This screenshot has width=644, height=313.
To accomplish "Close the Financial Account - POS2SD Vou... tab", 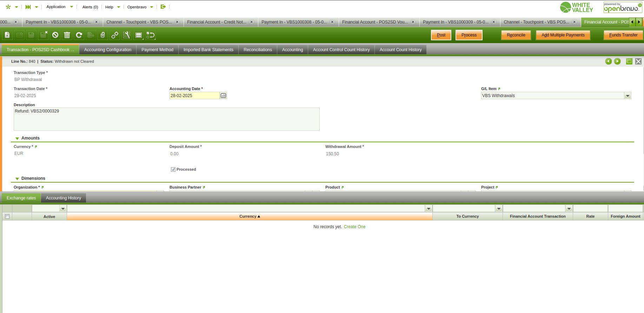I will click(x=413, y=22).
